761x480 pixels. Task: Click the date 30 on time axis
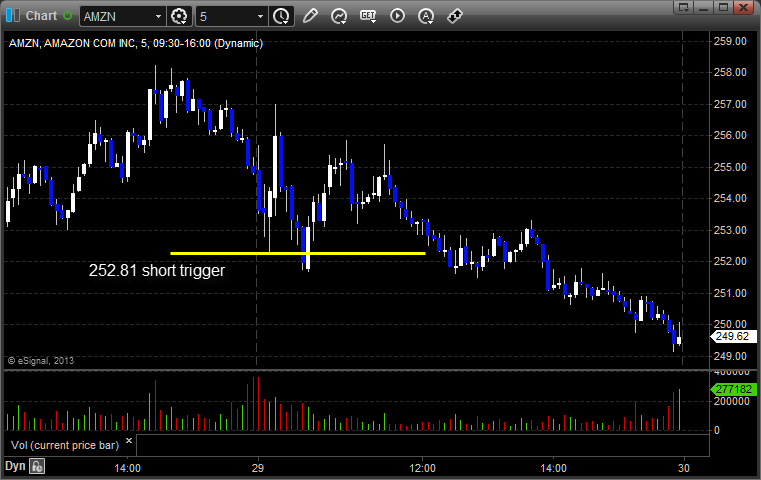click(683, 468)
